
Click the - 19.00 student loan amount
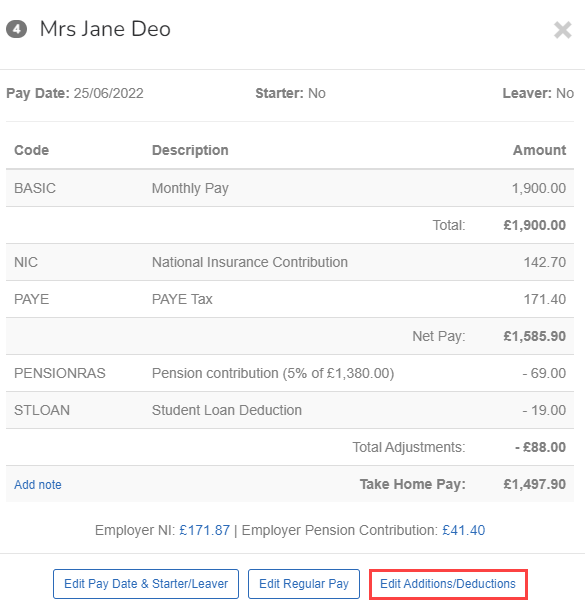pos(544,410)
